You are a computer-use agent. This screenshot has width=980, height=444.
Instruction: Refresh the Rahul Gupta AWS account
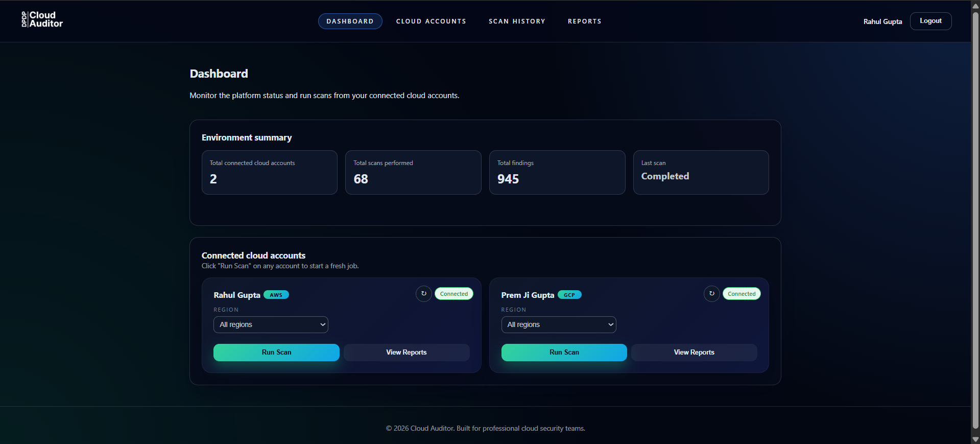[424, 294]
